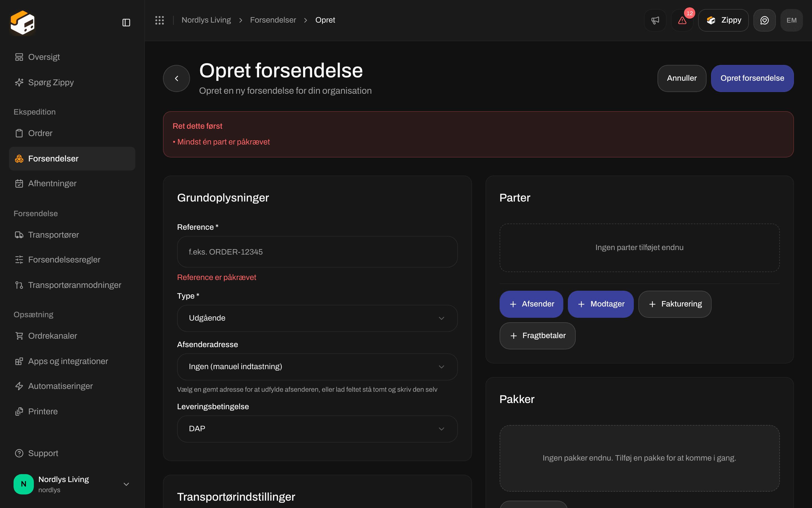Open the announcements megaphone icon
Screen dimensions: 812x508
click(x=655, y=20)
